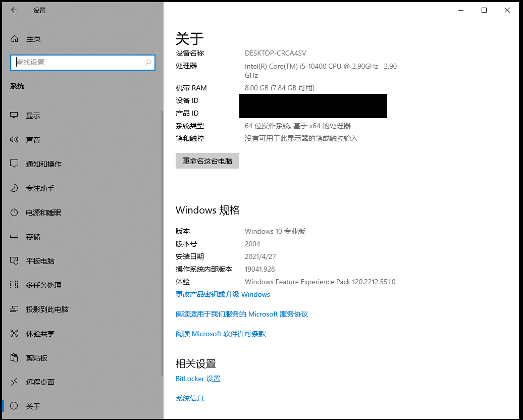Click version number 2004

252,244
